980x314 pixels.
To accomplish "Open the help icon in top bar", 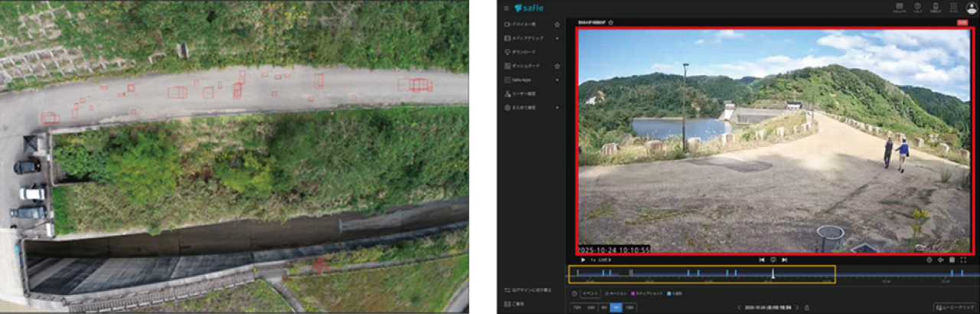I will click(917, 8).
